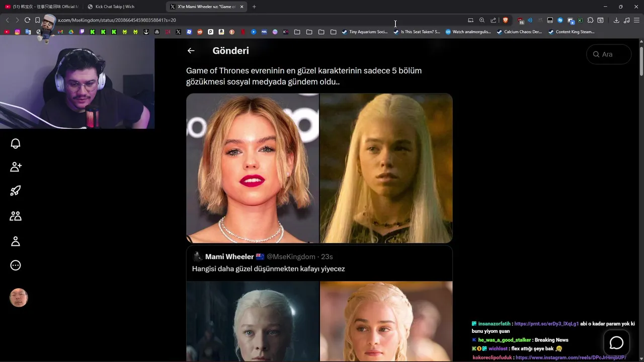The width and height of the screenshot is (644, 362).
Task: Open the Content King Steam bookmark
Action: (x=572, y=32)
